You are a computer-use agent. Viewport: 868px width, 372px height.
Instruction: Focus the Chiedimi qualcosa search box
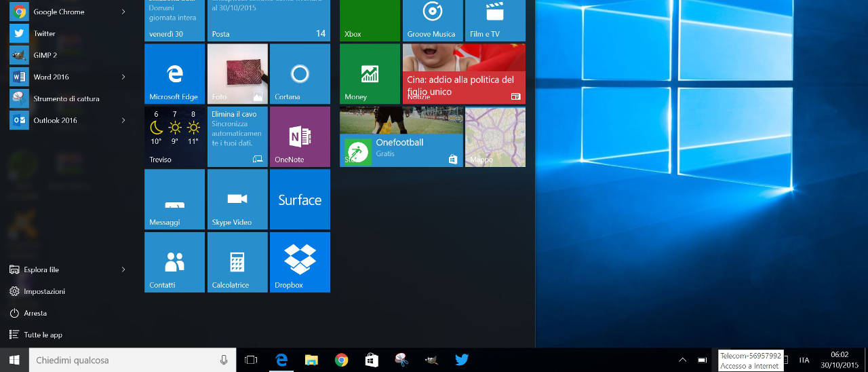click(x=132, y=360)
